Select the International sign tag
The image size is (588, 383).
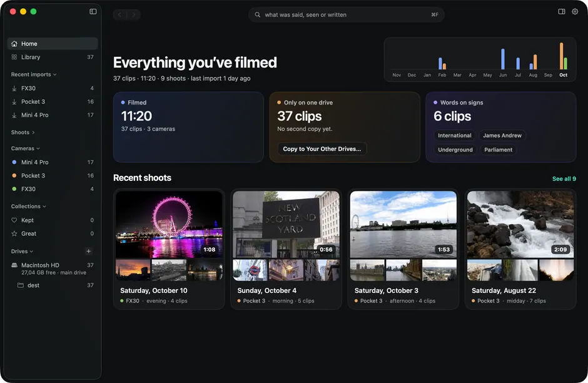455,135
